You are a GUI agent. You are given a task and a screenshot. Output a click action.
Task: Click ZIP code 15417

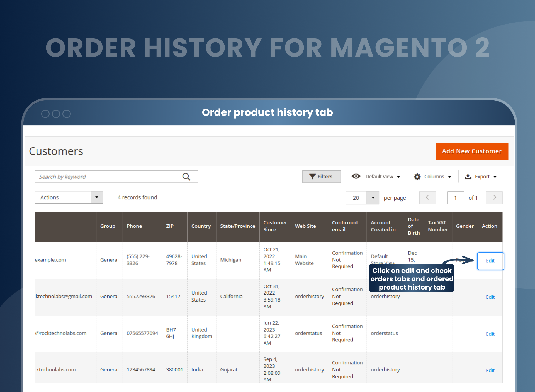point(173,296)
